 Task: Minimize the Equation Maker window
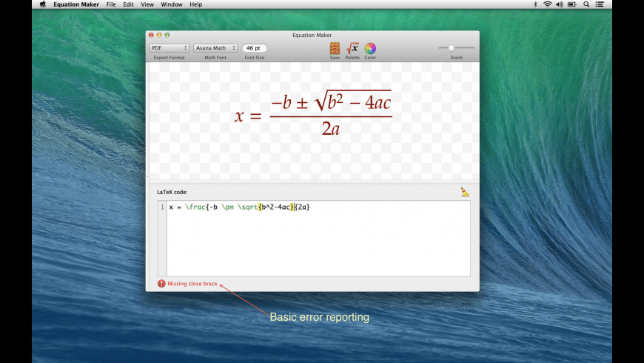click(159, 36)
